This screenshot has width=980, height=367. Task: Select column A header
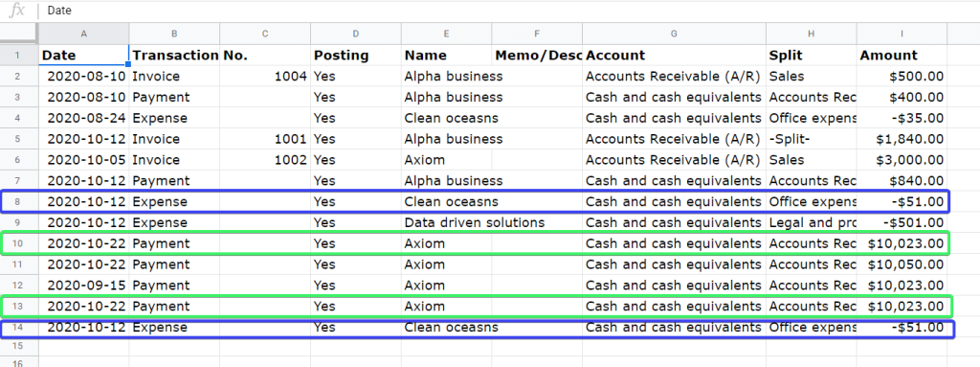(x=84, y=34)
